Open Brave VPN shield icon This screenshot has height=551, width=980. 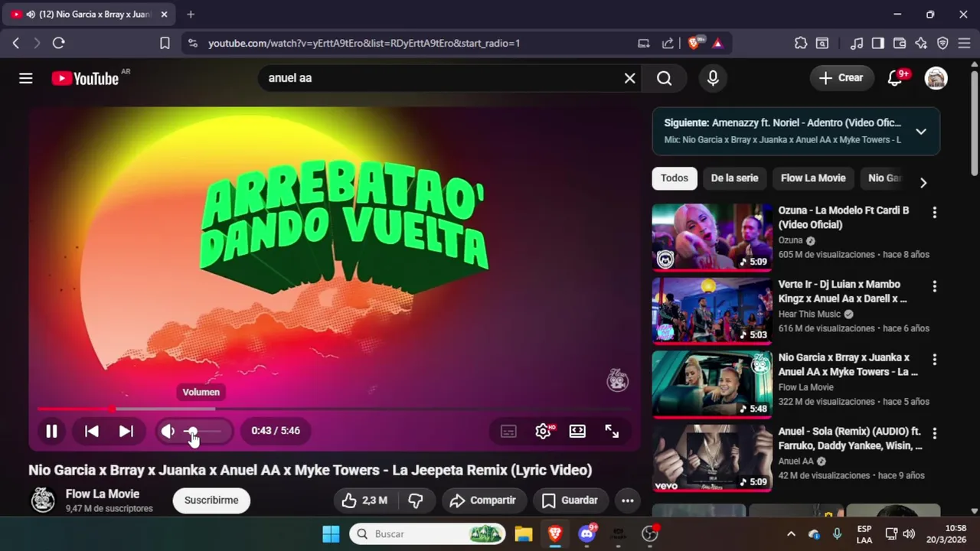[x=942, y=44]
